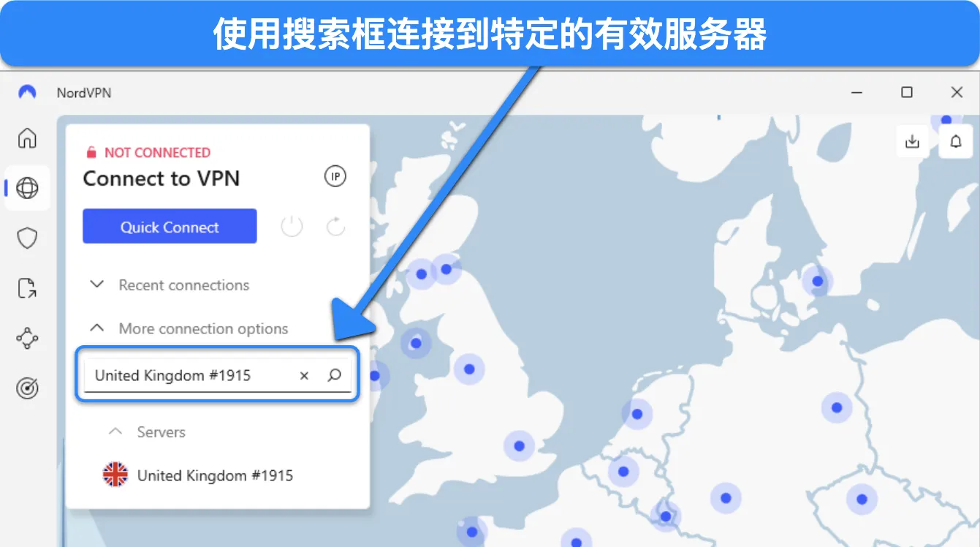This screenshot has width=980, height=547.
Task: Maximize the NordVPN window
Action: click(x=907, y=92)
